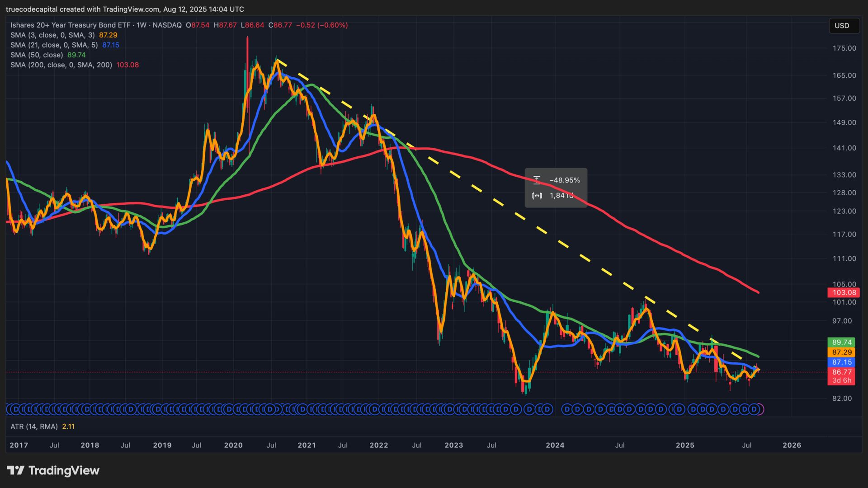Click the price range icon in measurement tooltip
This screenshot has height=488, width=868.
537,180
